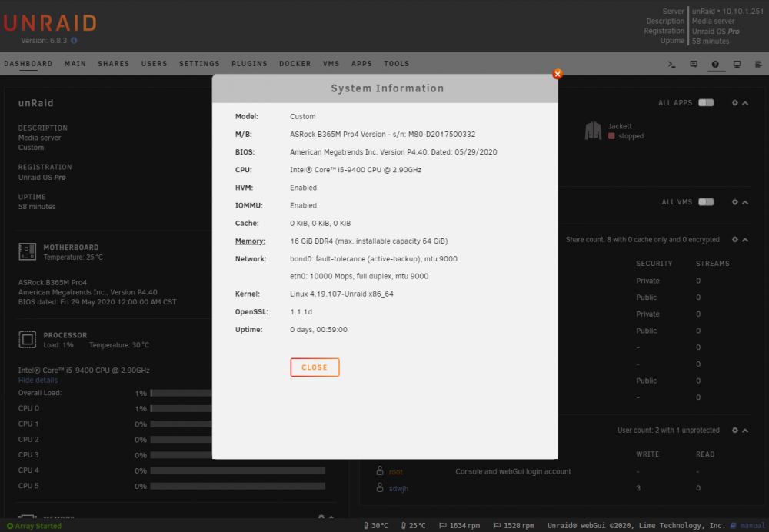Open the SHARES tab
This screenshot has height=532, width=769.
[113, 64]
